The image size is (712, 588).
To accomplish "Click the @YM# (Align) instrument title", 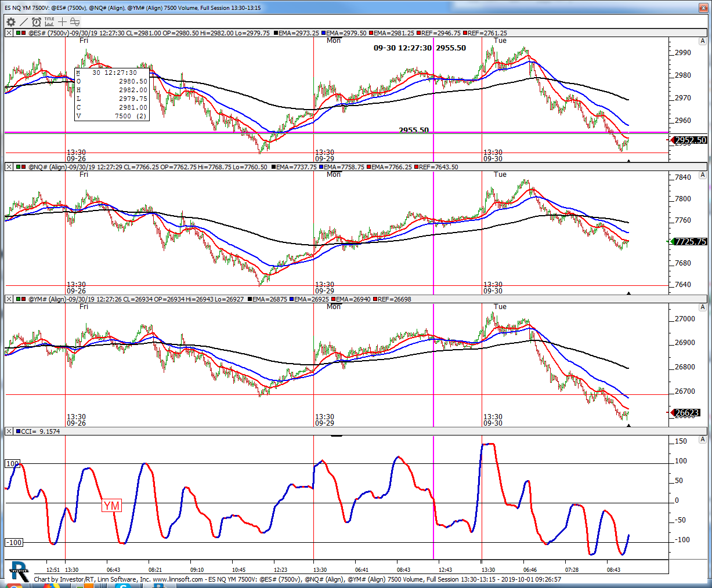I will pyautogui.click(x=48, y=299).
